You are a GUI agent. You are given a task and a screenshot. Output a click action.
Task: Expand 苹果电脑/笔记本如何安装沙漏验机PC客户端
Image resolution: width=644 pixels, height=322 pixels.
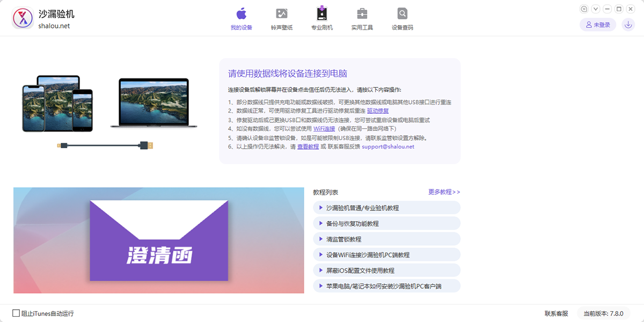tap(386, 286)
